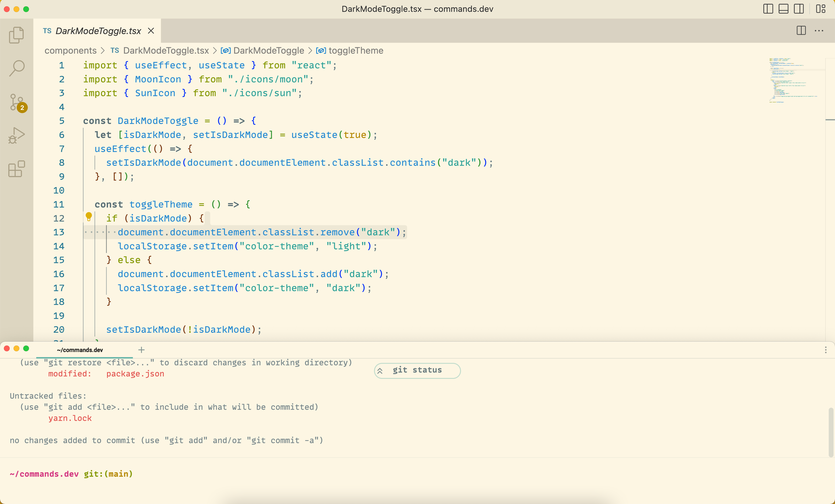Open Source Control with 2 changes
The image size is (835, 504).
[16, 102]
